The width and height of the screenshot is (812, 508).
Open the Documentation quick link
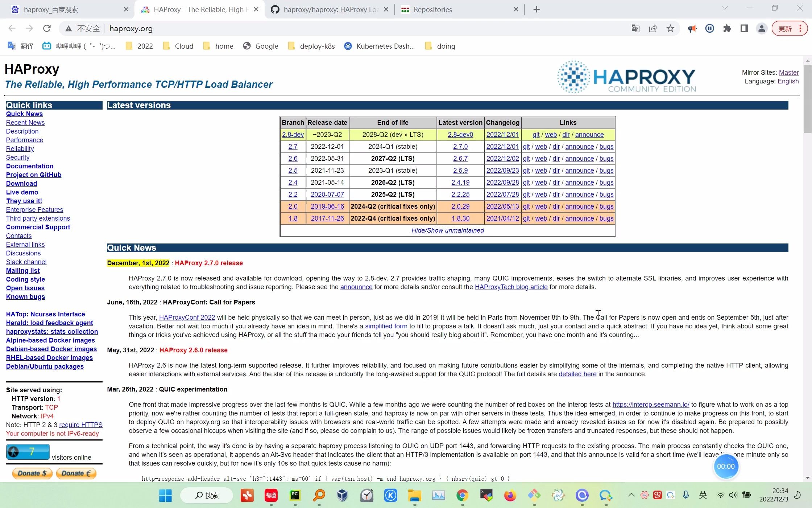pyautogui.click(x=30, y=166)
